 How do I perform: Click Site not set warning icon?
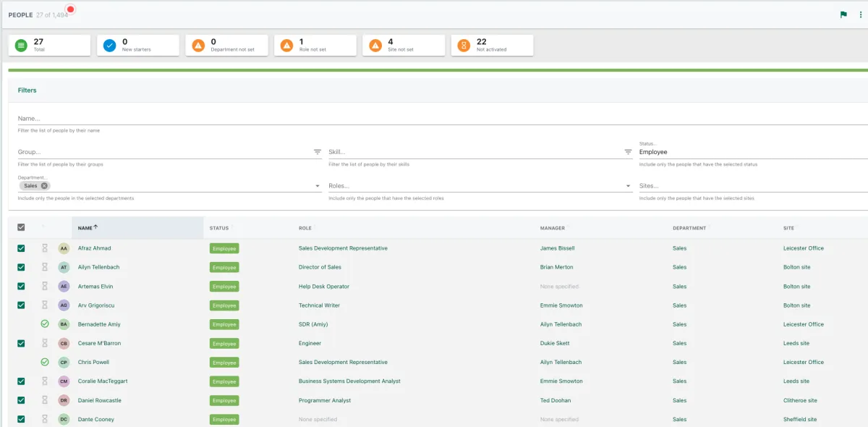375,46
